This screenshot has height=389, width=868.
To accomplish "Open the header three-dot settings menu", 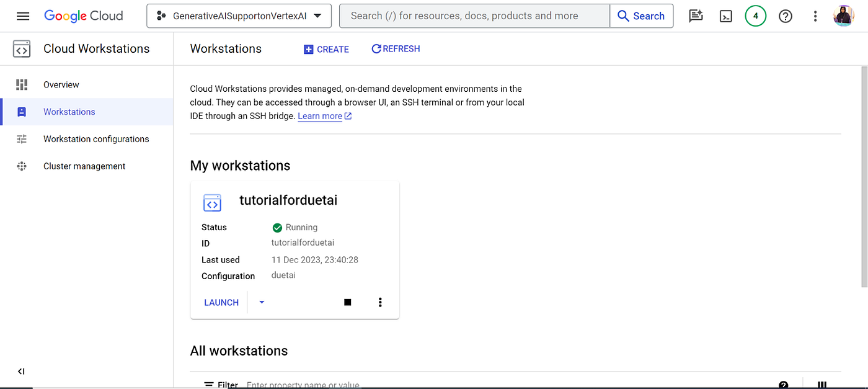I will (815, 16).
